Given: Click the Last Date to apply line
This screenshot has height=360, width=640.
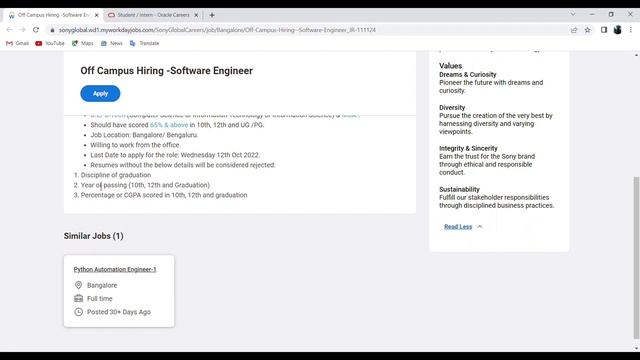Looking at the screenshot, I should click(175, 155).
